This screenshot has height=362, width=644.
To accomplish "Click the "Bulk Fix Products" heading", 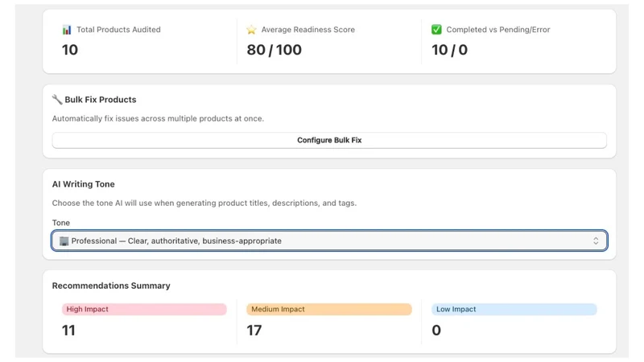I will [x=100, y=99].
